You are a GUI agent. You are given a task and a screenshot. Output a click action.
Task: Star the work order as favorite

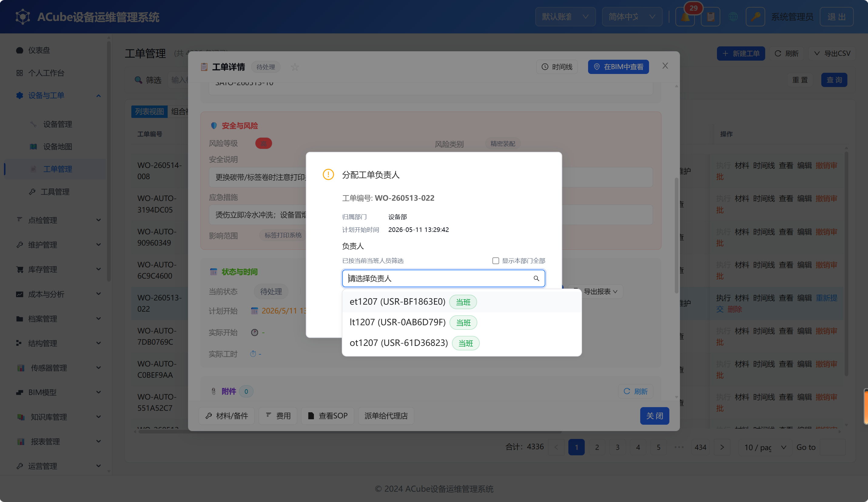(294, 67)
